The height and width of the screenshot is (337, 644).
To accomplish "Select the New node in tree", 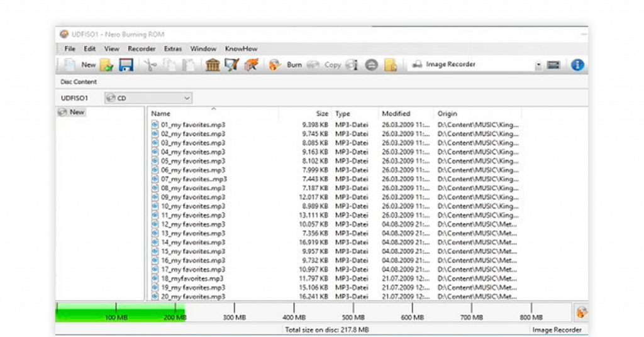I will pos(76,112).
